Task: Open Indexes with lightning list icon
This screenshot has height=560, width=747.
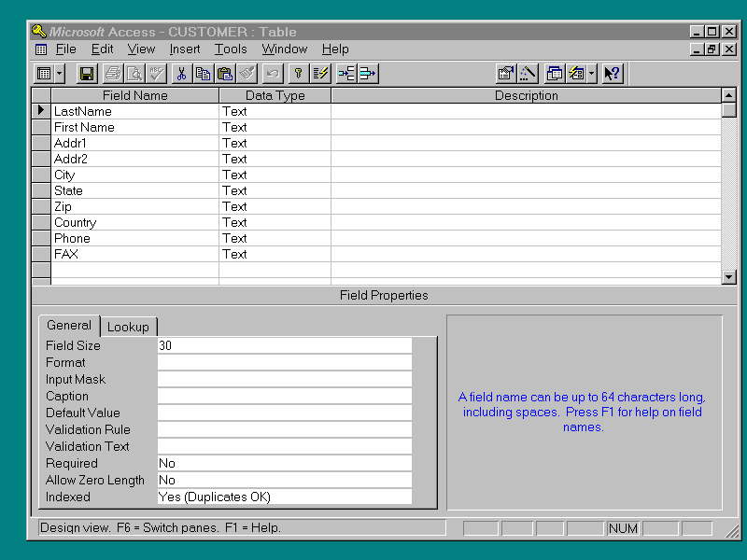Action: click(320, 73)
